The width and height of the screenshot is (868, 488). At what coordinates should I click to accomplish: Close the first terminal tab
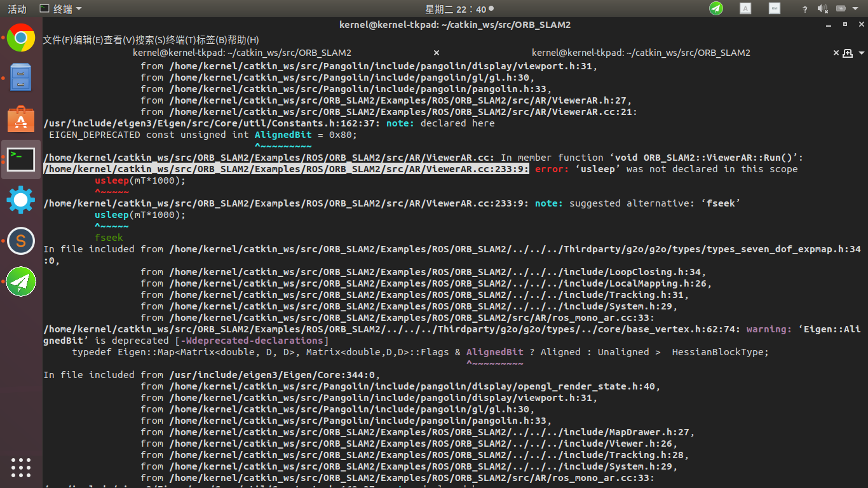tap(436, 53)
